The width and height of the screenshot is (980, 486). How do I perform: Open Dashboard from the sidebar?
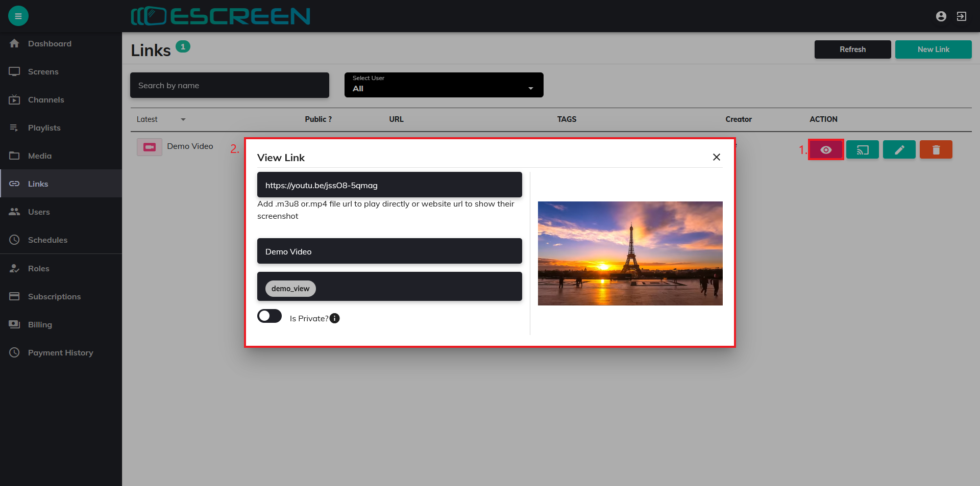tap(50, 44)
